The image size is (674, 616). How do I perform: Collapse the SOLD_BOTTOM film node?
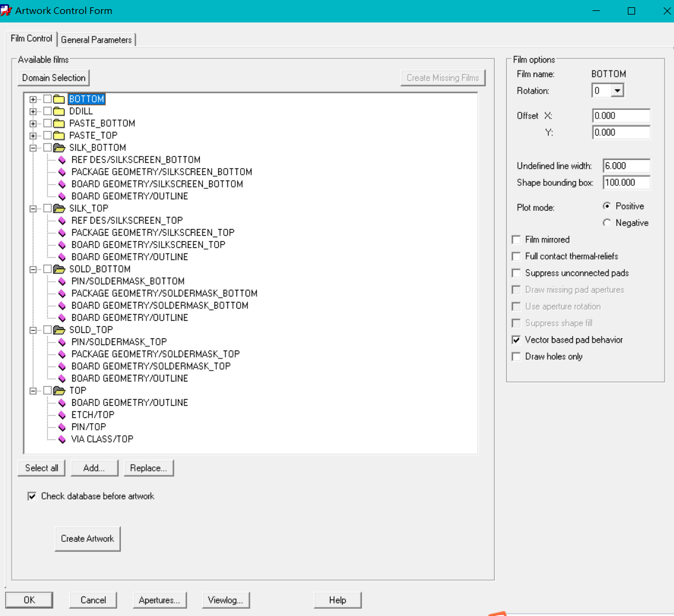pos(33,269)
